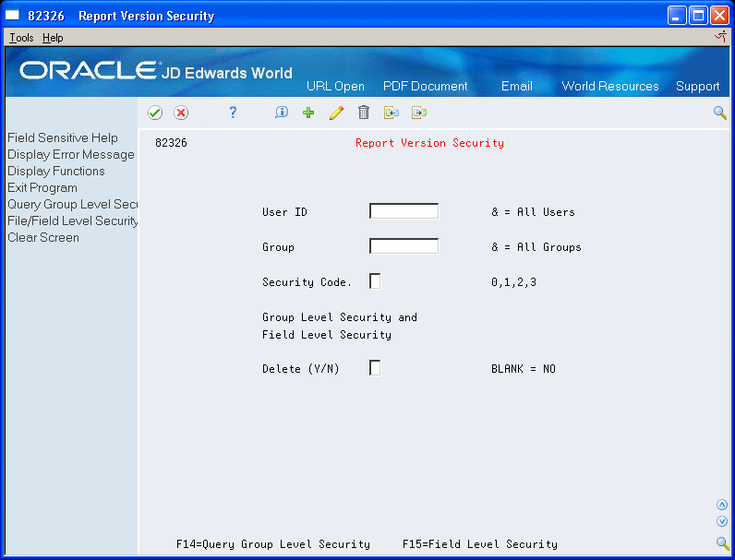Click the green plus Add icon
Viewport: 735px width, 560px height.
click(x=308, y=113)
